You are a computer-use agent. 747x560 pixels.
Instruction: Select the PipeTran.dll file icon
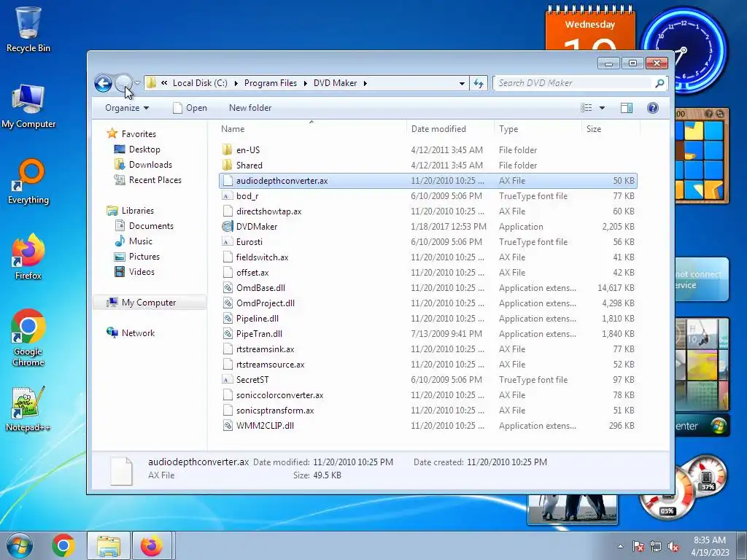[228, 334]
